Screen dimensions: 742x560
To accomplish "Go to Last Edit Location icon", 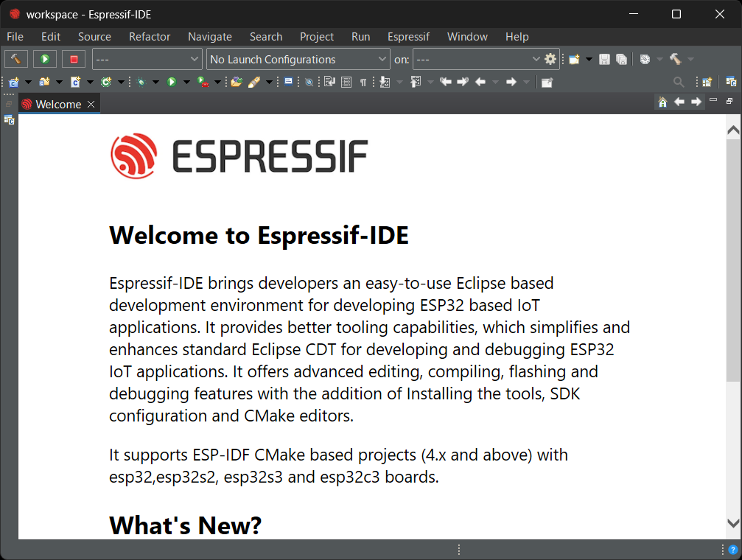I will [445, 82].
